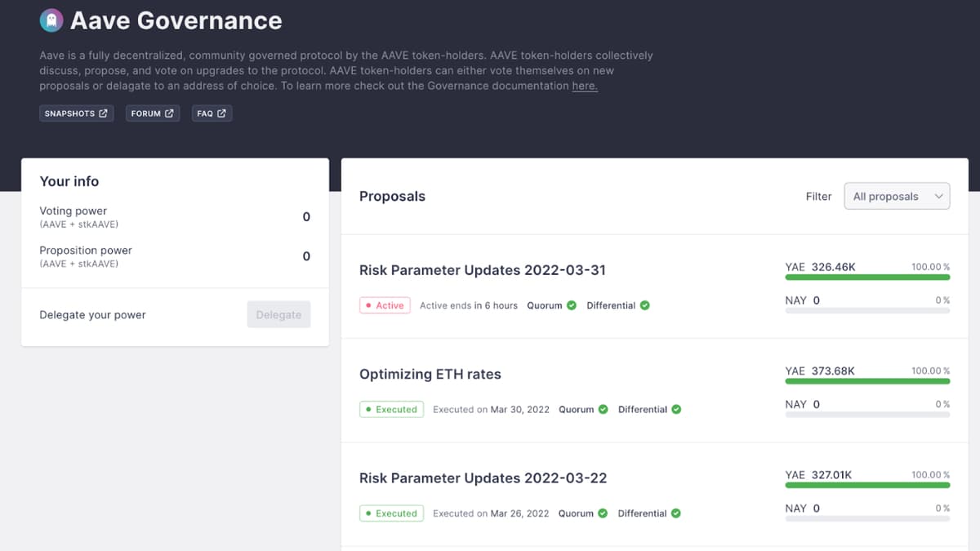Click Quorum checkmark on Optimizing ETH rates
Screen dimensions: 980x551
pyautogui.click(x=603, y=409)
